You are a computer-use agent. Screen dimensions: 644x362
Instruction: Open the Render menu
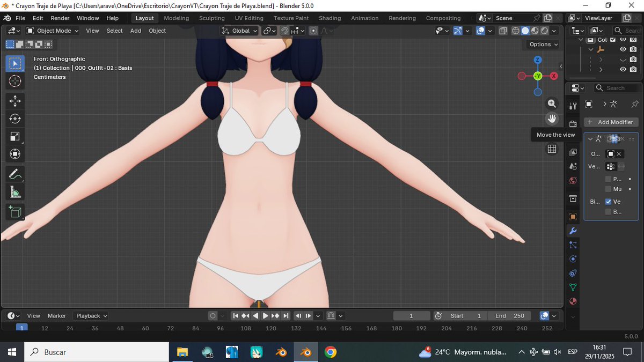(x=60, y=18)
